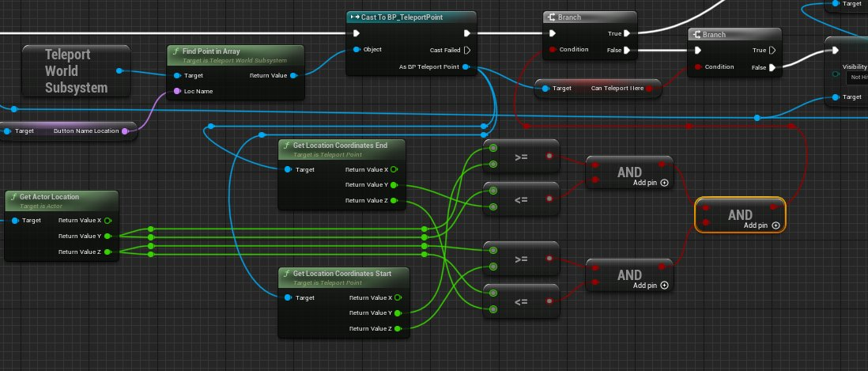Click the As BP Teleport Point output pin

(x=466, y=67)
